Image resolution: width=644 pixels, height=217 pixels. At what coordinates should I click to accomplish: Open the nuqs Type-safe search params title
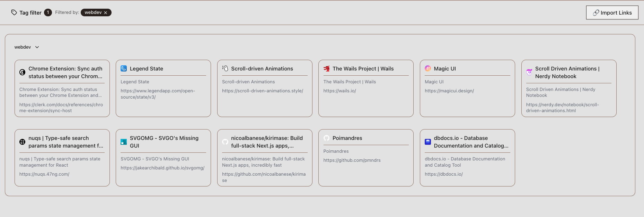coord(66,142)
